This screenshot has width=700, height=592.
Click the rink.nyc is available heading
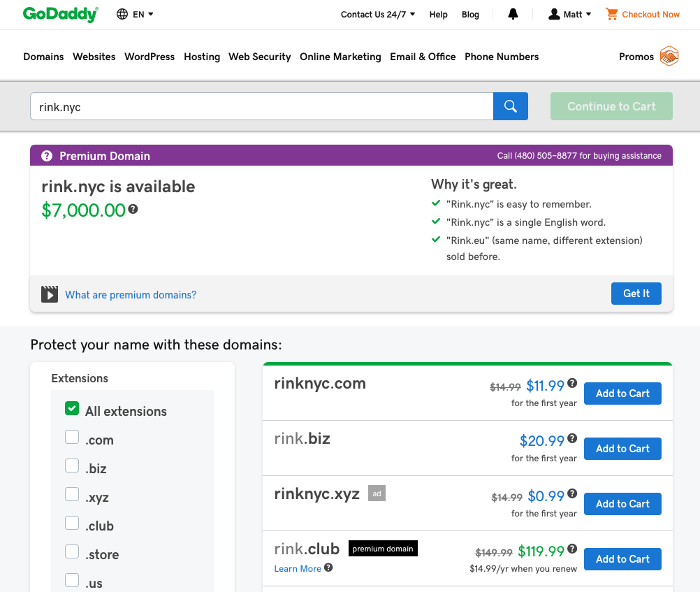118,187
